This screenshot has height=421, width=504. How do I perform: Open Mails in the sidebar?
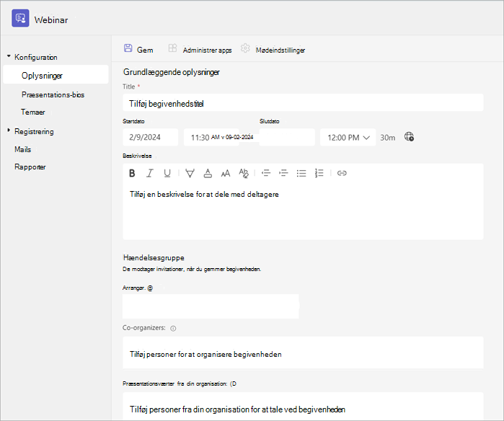point(23,149)
